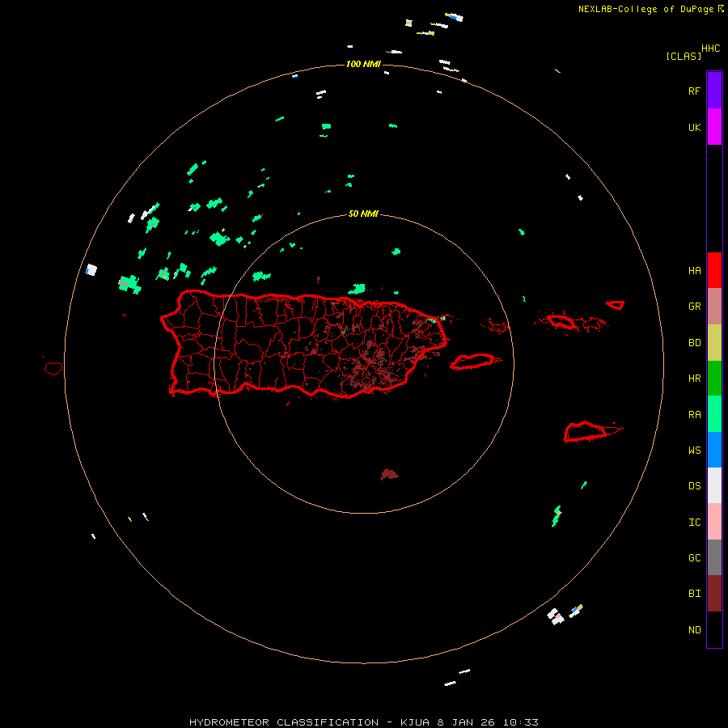Click the Mona Island outline on the far west
This screenshot has height=728, width=728.
coord(53,369)
